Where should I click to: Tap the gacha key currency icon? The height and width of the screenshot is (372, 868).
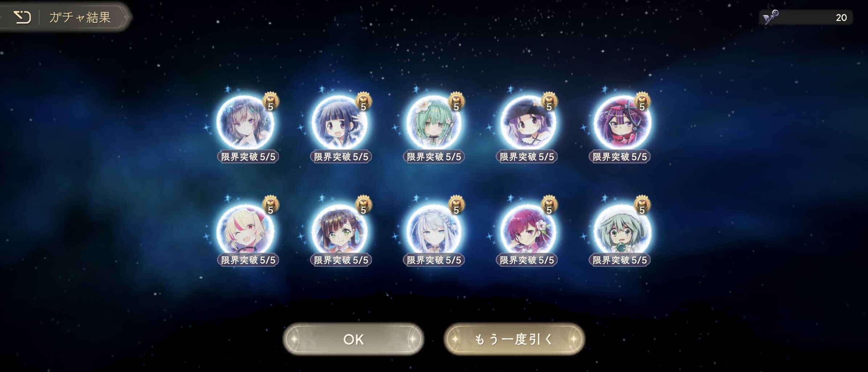click(771, 17)
